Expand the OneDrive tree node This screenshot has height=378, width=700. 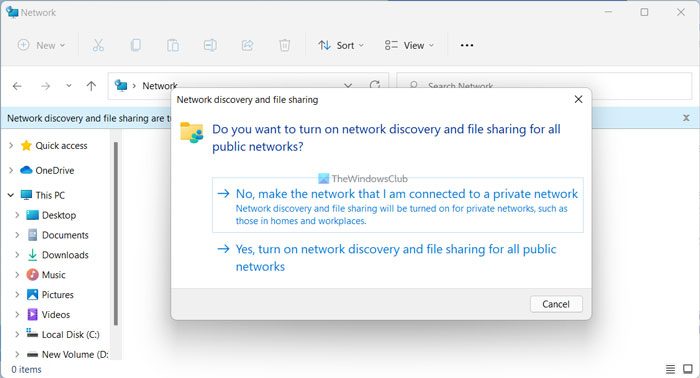pyautogui.click(x=11, y=170)
